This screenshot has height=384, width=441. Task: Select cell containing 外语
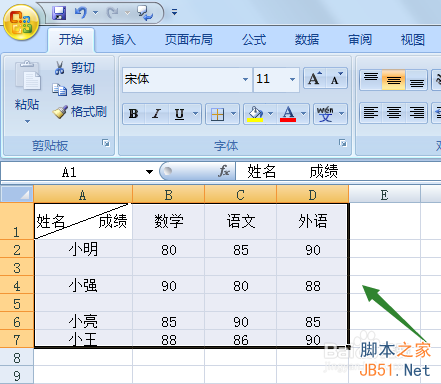[x=313, y=221]
